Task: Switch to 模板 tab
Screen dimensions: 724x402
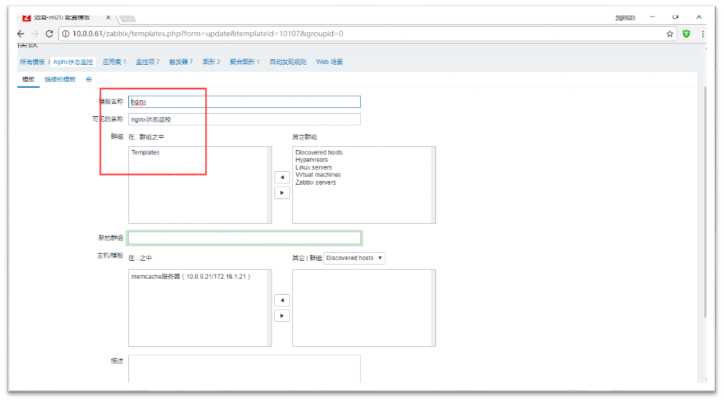Action: coord(28,79)
